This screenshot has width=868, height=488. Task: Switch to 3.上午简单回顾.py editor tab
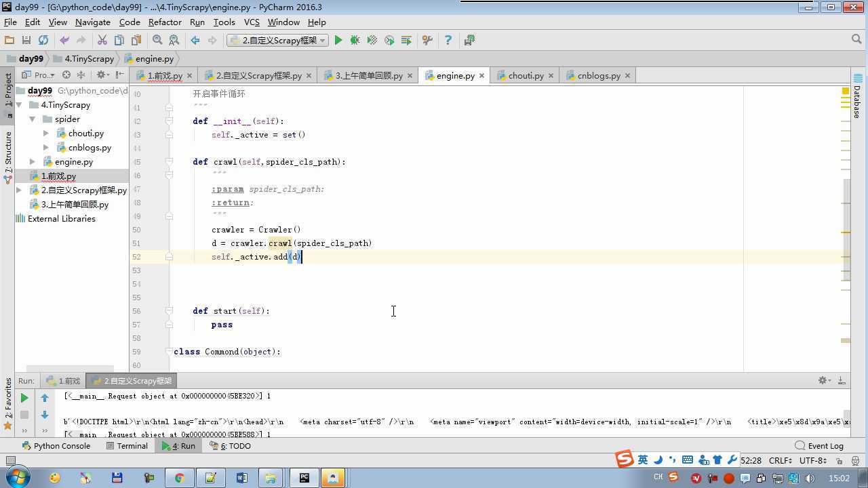point(368,75)
